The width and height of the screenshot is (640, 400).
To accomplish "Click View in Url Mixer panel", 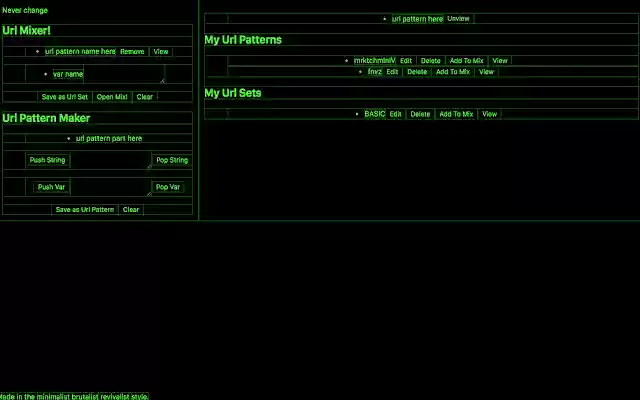I will click(160, 51).
